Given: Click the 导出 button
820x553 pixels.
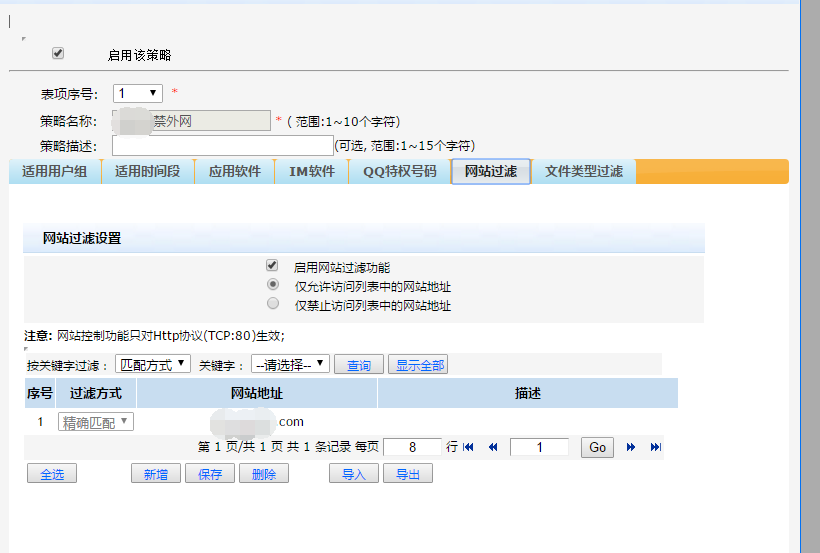Looking at the screenshot, I should 408,473.
